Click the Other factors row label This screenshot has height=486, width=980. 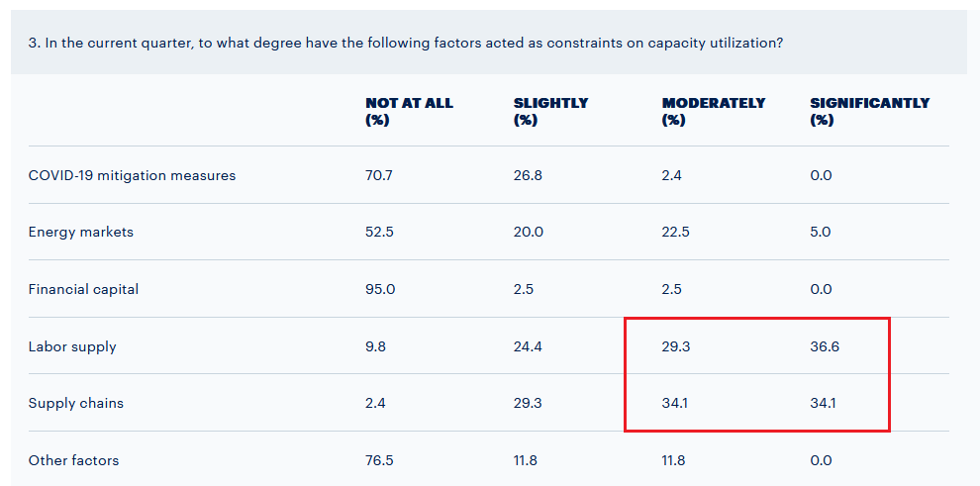(x=73, y=461)
